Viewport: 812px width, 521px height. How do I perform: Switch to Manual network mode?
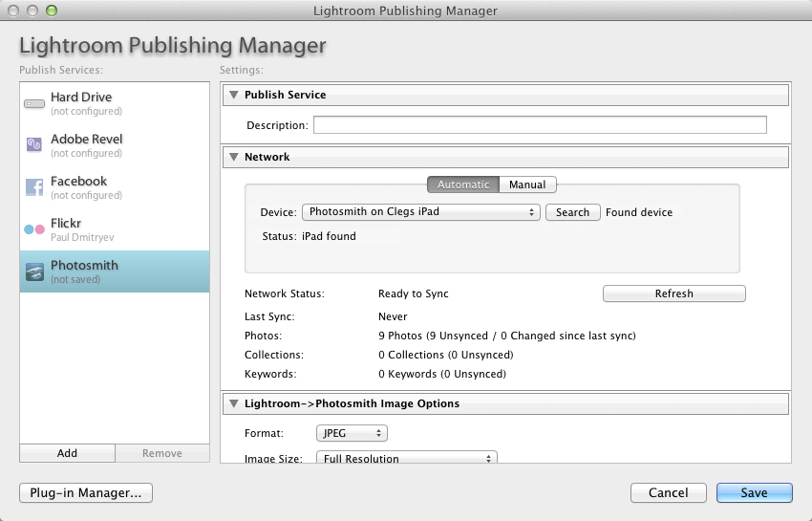pos(527,185)
